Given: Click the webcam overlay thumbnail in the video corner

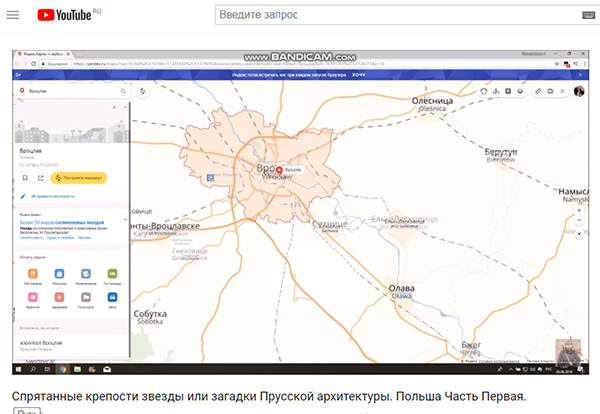Looking at the screenshot, I should pyautogui.click(x=568, y=351).
